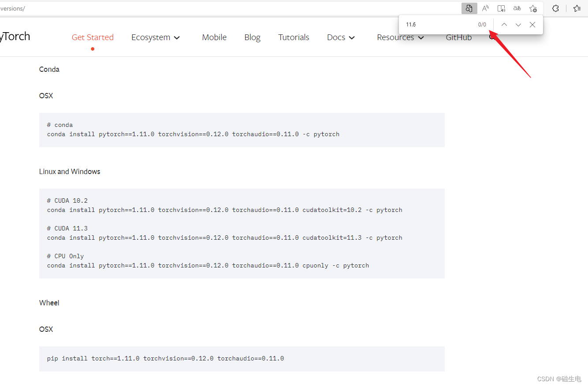Screen dimensions: 588x386
Task: Click the Wheel heading
Action: coord(49,303)
